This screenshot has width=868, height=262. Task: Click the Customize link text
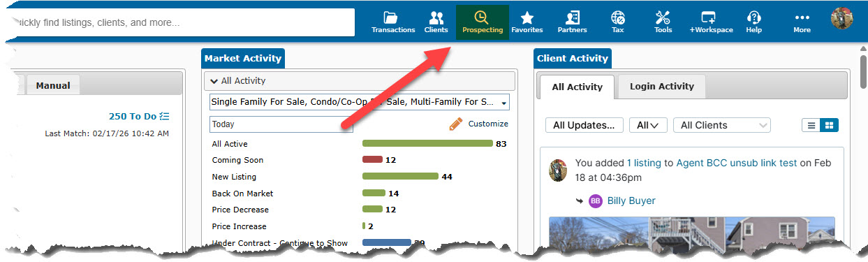coord(488,124)
